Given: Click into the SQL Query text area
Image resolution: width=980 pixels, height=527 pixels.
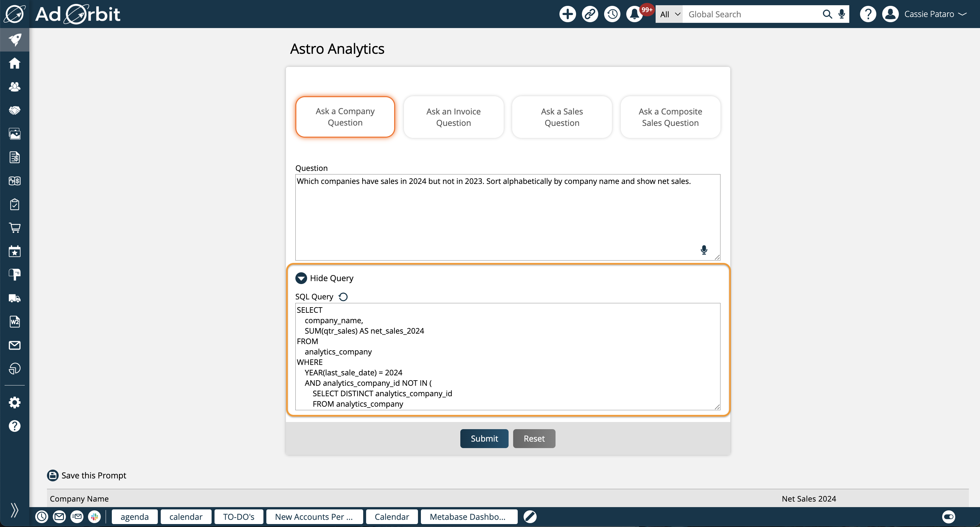Looking at the screenshot, I should pyautogui.click(x=508, y=356).
